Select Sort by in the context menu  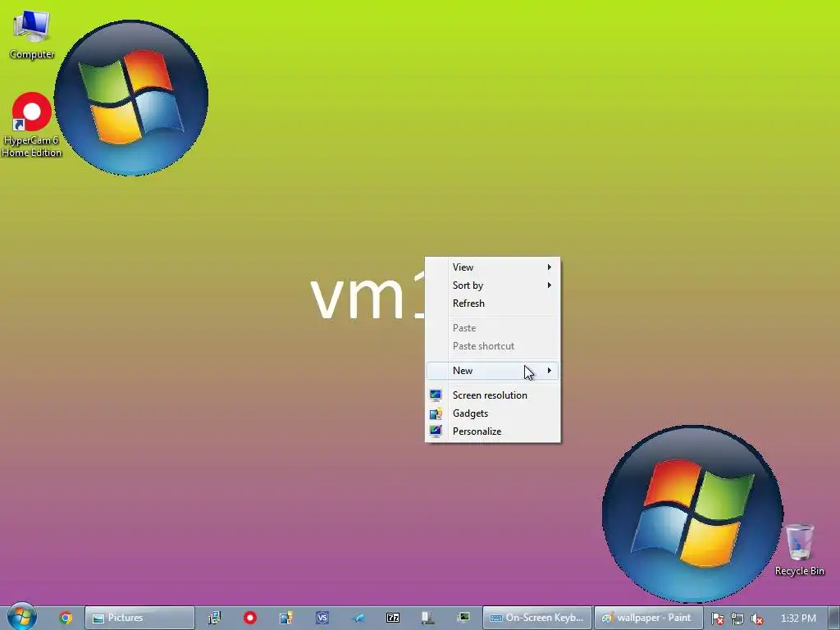tap(492, 285)
